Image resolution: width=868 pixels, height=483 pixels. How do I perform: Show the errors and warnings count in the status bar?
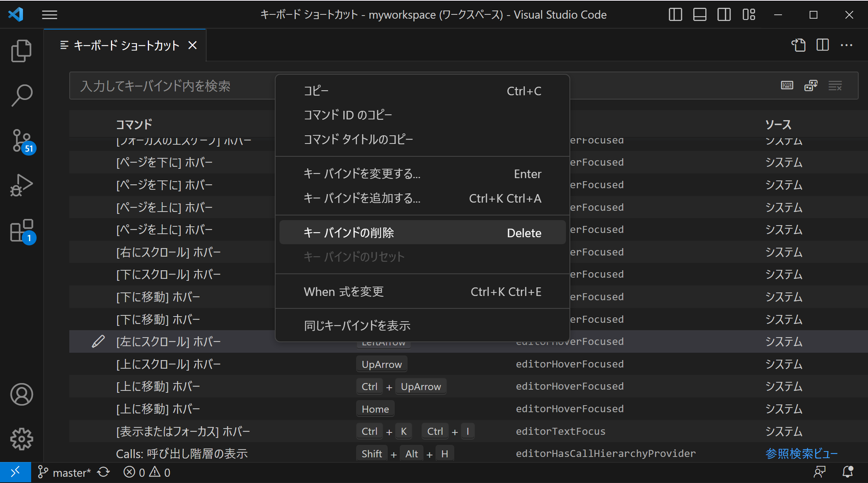pyautogui.click(x=147, y=472)
